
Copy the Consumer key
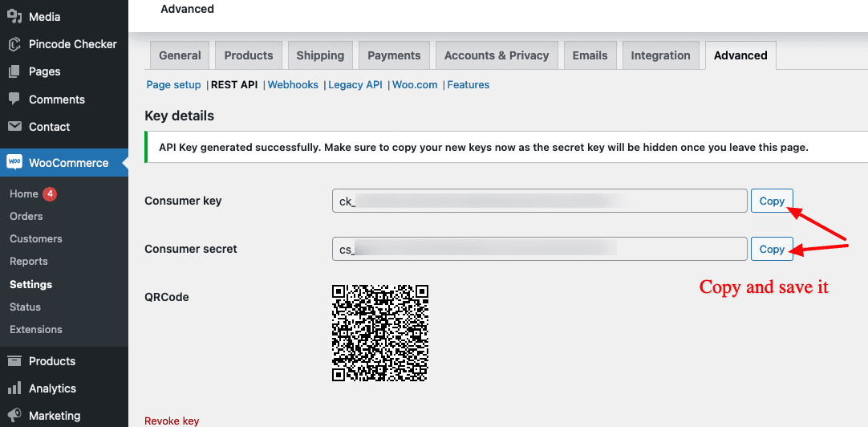(772, 201)
